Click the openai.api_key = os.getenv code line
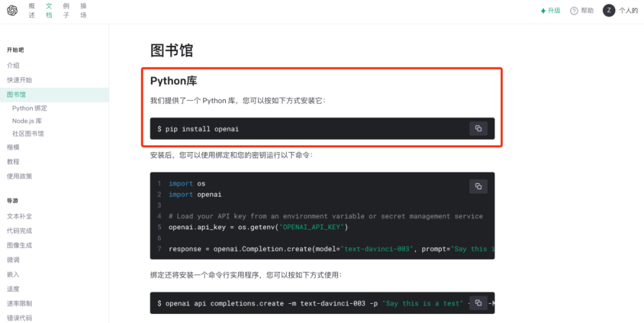The height and width of the screenshot is (323, 644). [258, 227]
